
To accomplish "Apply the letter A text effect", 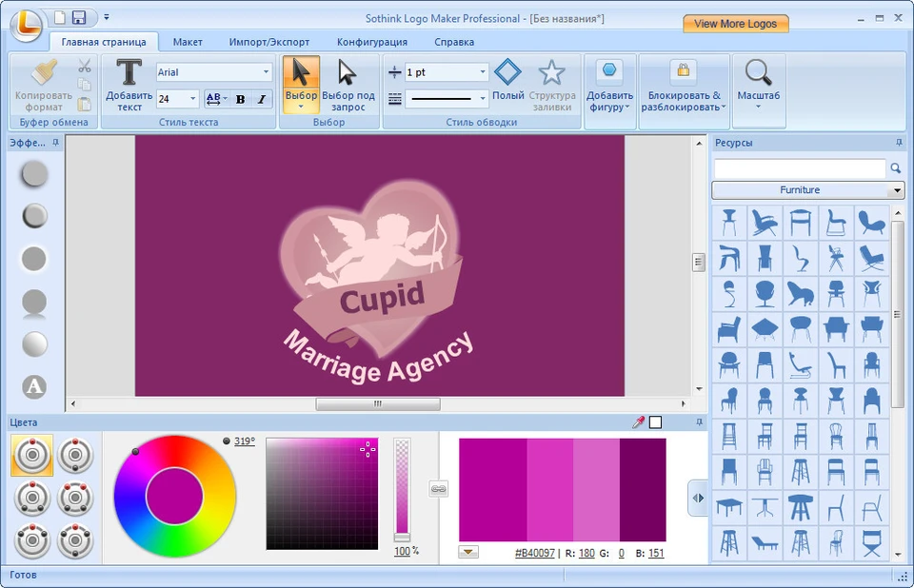I will coord(34,386).
